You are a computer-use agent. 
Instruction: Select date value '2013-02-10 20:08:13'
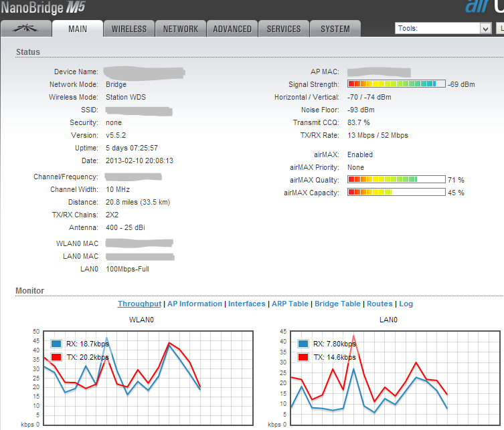pyautogui.click(x=139, y=160)
